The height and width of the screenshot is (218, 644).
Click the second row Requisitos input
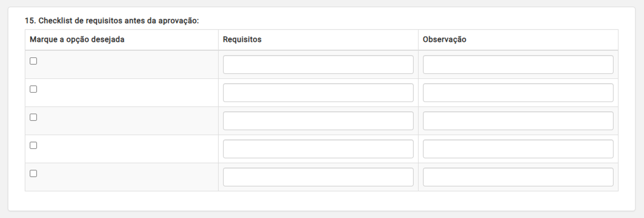[x=318, y=93]
